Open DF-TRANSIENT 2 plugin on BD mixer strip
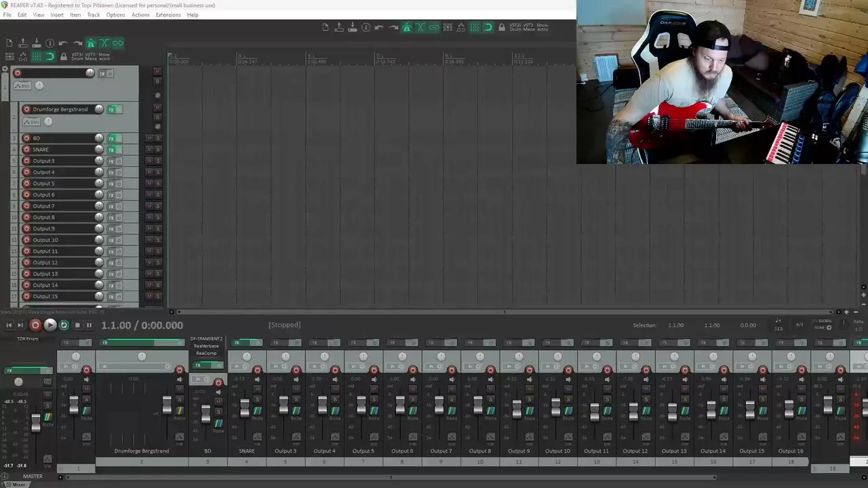Viewport: 868px width, 488px height. pyautogui.click(x=206, y=338)
